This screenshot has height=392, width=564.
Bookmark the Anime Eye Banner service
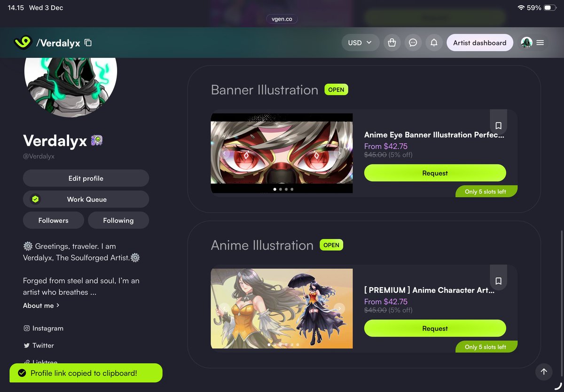point(499,125)
